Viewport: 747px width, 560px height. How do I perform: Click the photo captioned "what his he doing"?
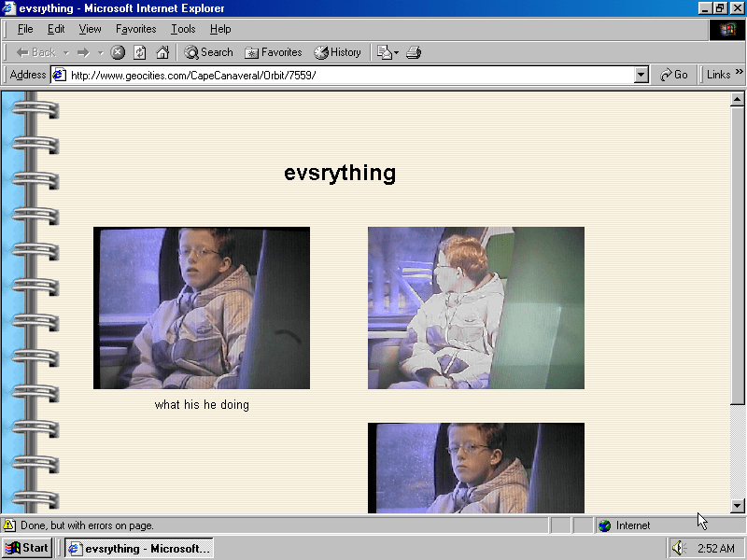(x=202, y=308)
